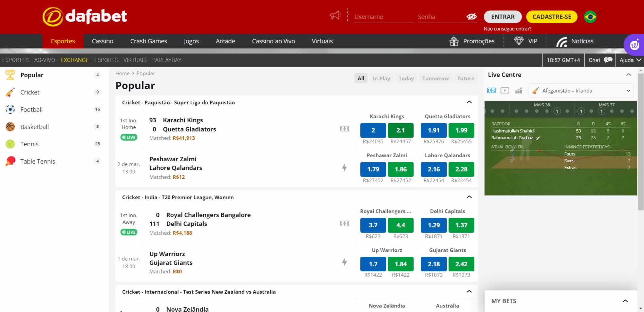Open scoreboard icon for Karachi Kings match
The width and height of the screenshot is (644, 312).
[x=344, y=129]
